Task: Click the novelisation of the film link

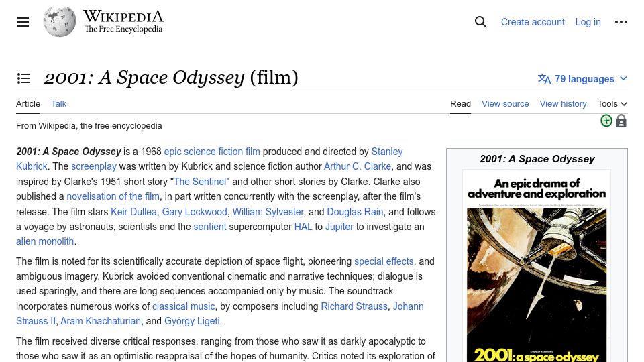Action: (113, 196)
